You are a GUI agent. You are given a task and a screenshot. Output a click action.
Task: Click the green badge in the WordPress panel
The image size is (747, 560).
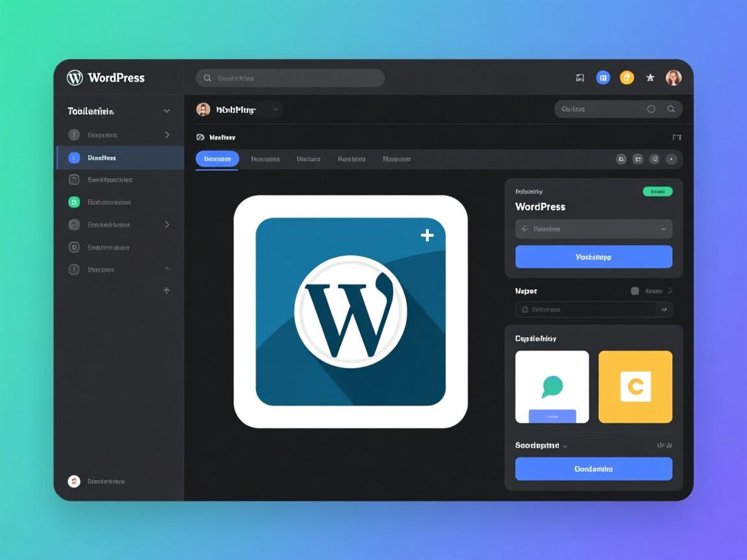point(658,191)
